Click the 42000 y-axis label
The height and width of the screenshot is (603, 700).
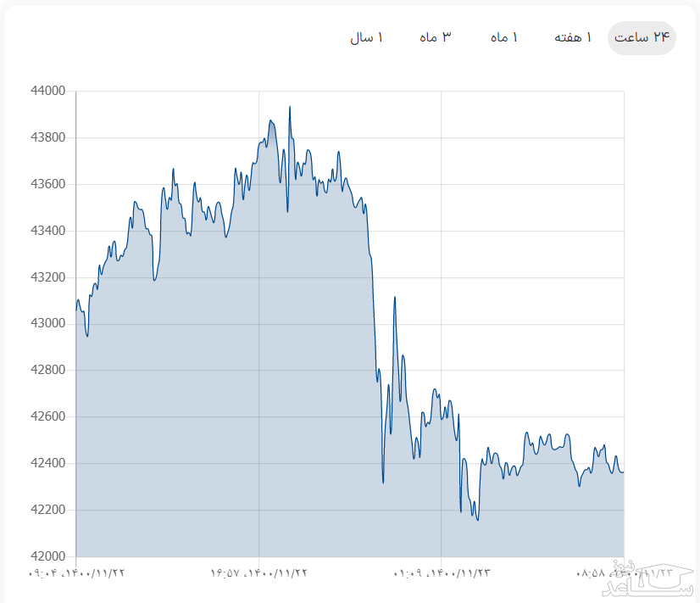[47, 556]
